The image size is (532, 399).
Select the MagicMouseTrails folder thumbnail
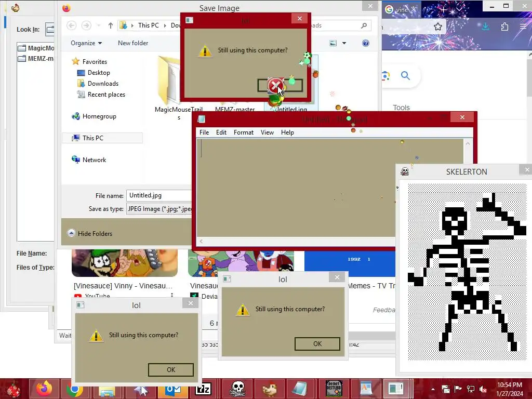click(169, 81)
